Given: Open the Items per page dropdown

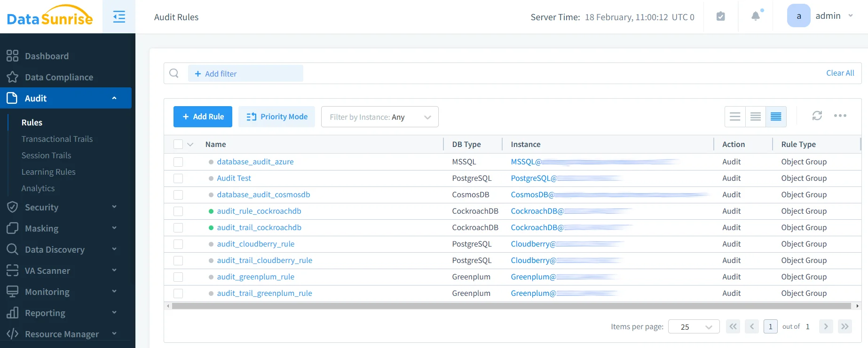Looking at the screenshot, I should click(x=694, y=327).
